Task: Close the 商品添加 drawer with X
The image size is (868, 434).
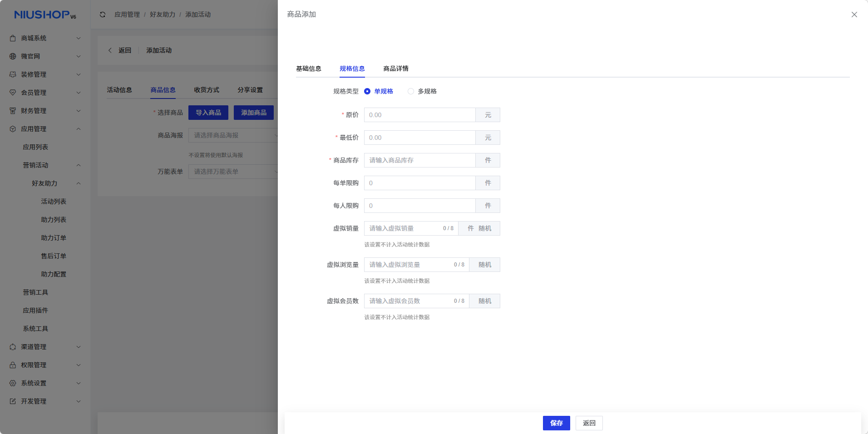Action: click(854, 15)
